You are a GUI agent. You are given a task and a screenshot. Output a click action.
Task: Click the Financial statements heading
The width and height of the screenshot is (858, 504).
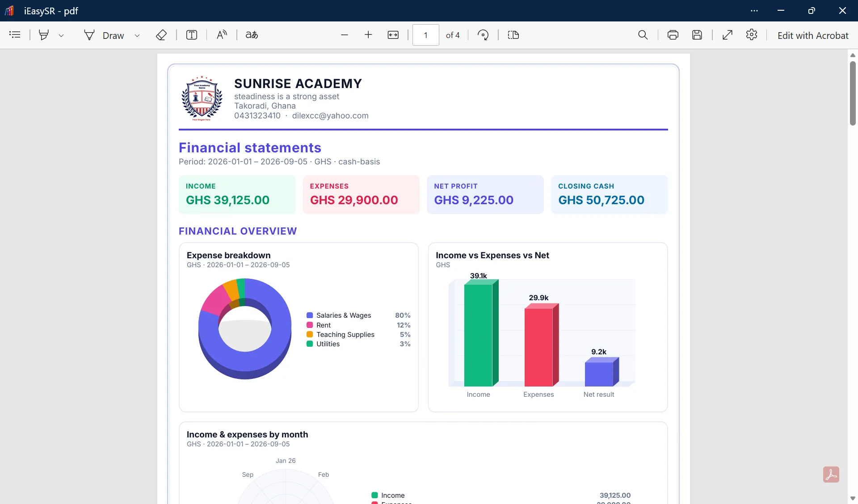(x=250, y=147)
